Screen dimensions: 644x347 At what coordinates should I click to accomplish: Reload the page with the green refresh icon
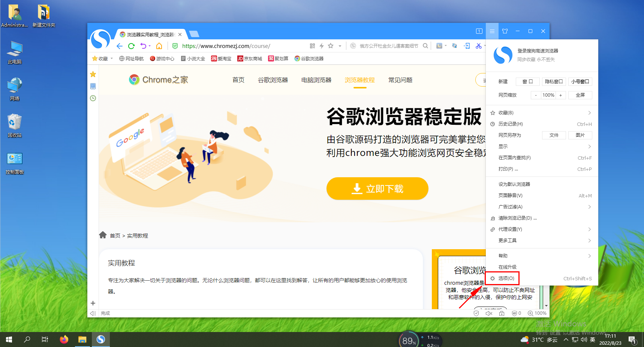click(131, 46)
